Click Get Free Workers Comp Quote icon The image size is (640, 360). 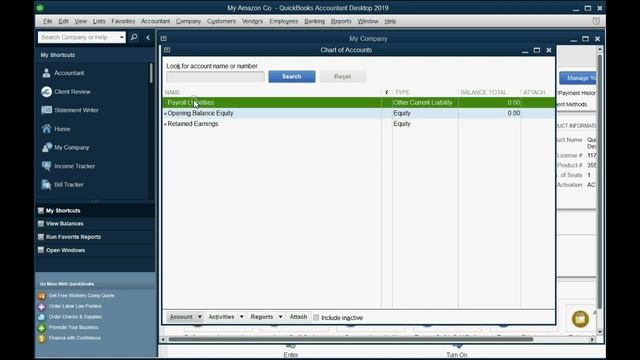coord(42,296)
